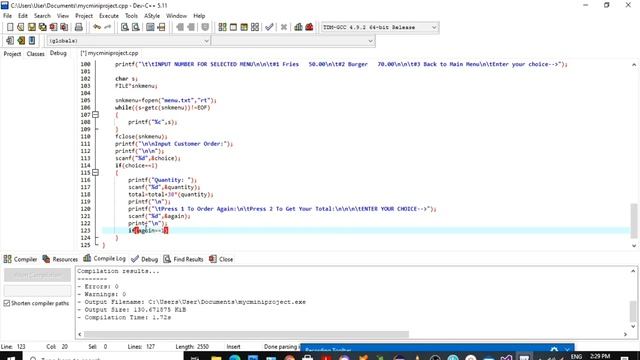Open the empty function list dropdown

pyautogui.click(x=370, y=41)
